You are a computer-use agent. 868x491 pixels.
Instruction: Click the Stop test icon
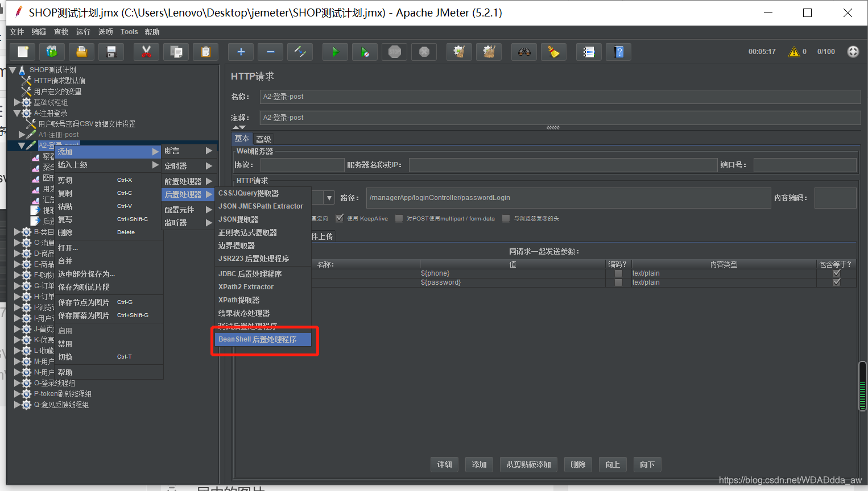[394, 52]
